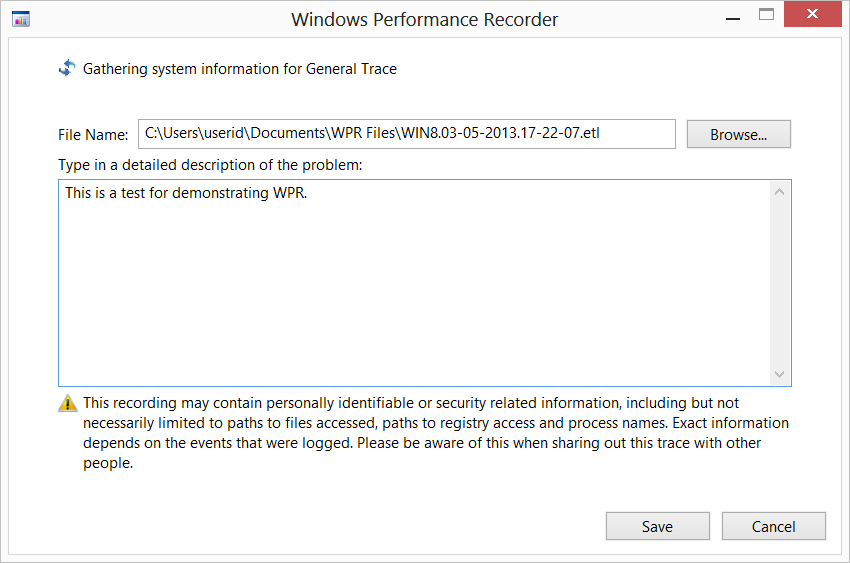This screenshot has width=850, height=563.
Task: Click the "Windows Performance Recorder" title text
Action: (424, 19)
